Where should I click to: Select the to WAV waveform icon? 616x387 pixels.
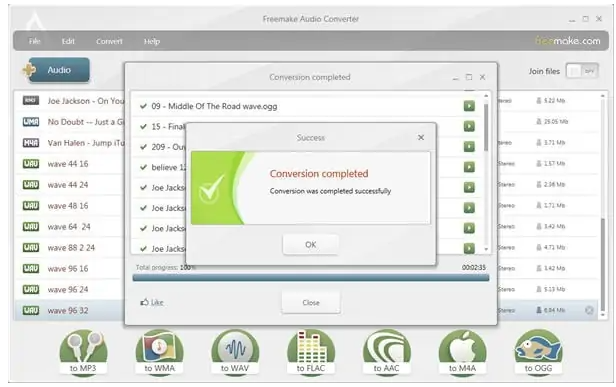(235, 352)
